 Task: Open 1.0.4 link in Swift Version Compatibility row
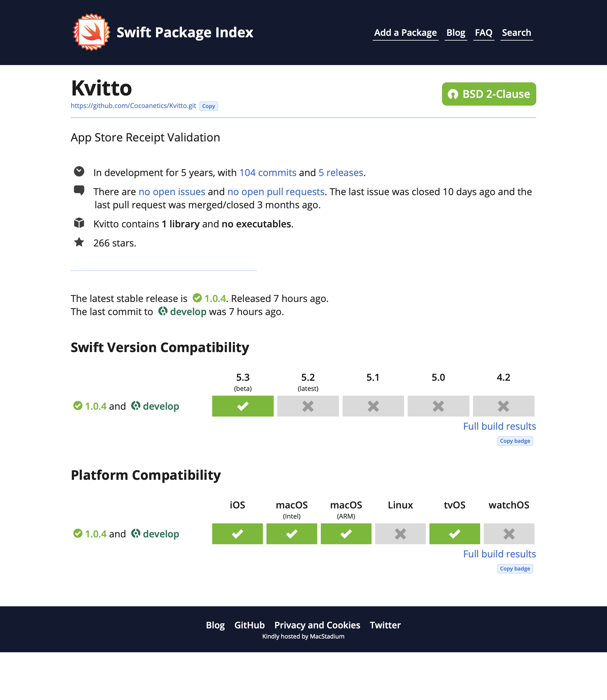click(x=96, y=406)
